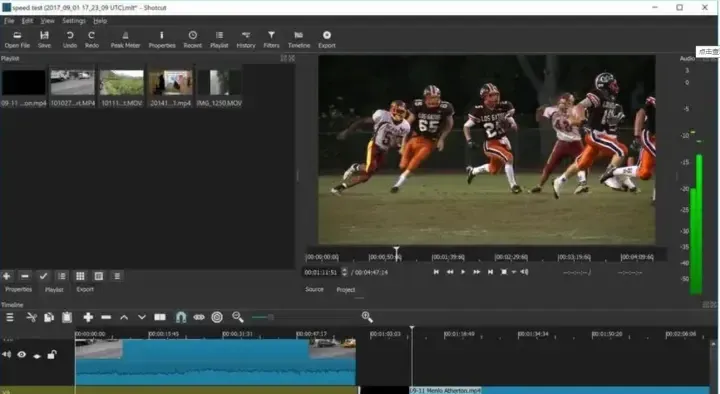The width and height of the screenshot is (720, 394).
Task: Open Export from the top toolbar
Action: click(327, 40)
